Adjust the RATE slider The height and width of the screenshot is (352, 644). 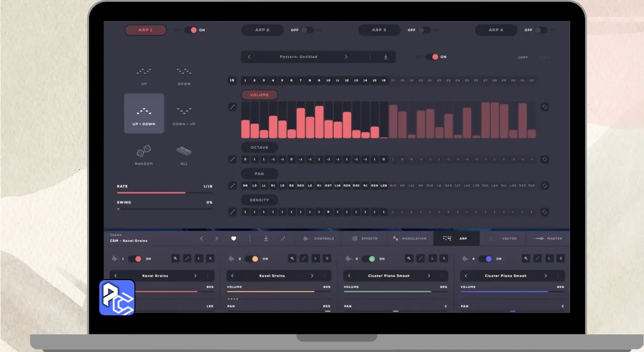165,193
